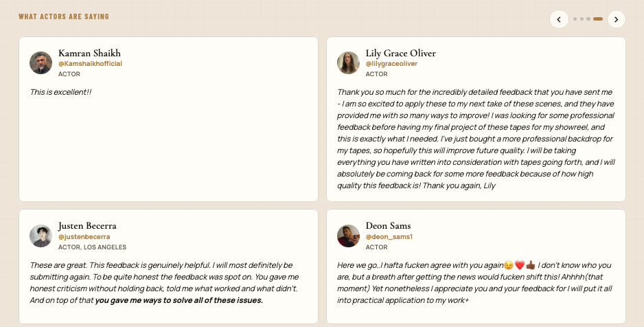Open Deon Sams's profile avatar
The height and width of the screenshot is (327, 644).
[x=348, y=236]
